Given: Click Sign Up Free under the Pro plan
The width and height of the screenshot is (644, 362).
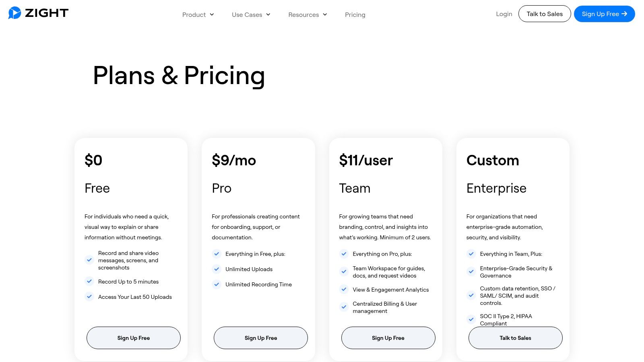Looking at the screenshot, I should [261, 338].
